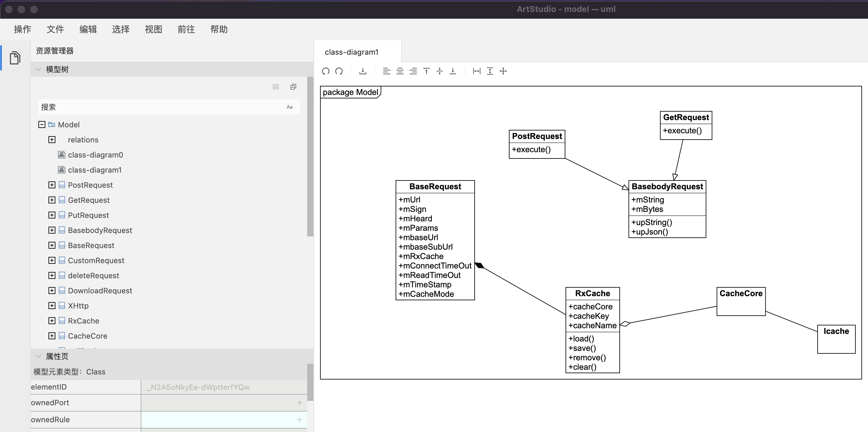Expand the relations tree node
The image size is (868, 432).
tap(52, 140)
